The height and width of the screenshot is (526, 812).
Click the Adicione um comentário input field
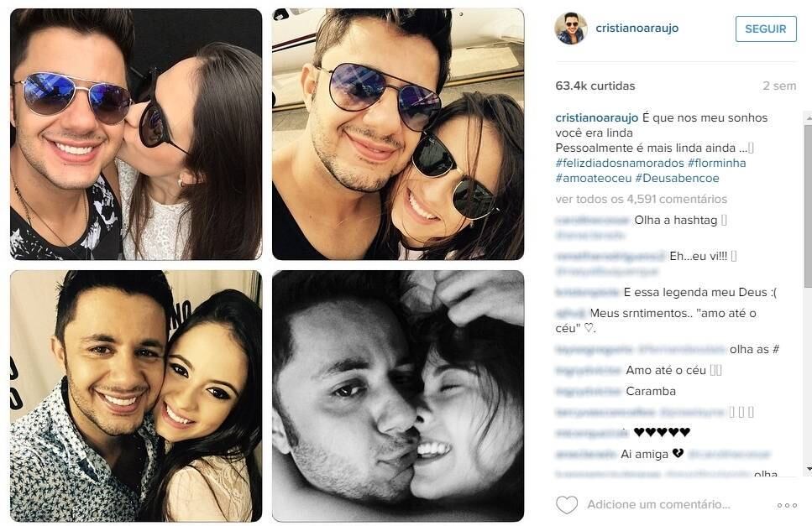658,504
